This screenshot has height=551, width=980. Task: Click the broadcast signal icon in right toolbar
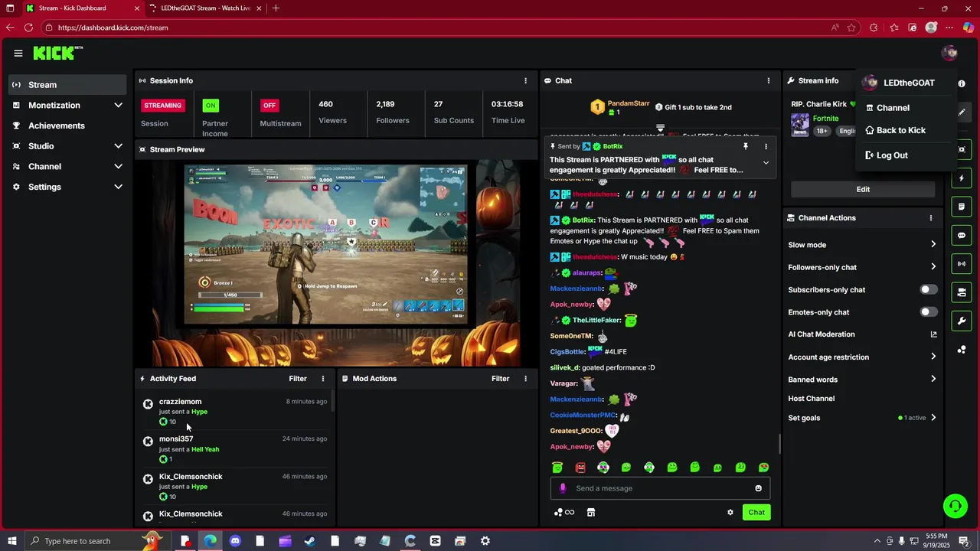coord(962,264)
